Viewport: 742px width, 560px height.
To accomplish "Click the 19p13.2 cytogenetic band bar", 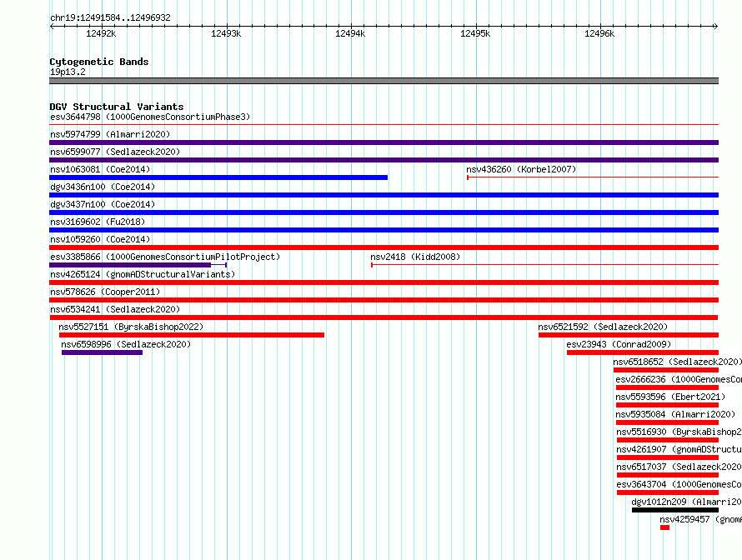I will click(x=384, y=81).
